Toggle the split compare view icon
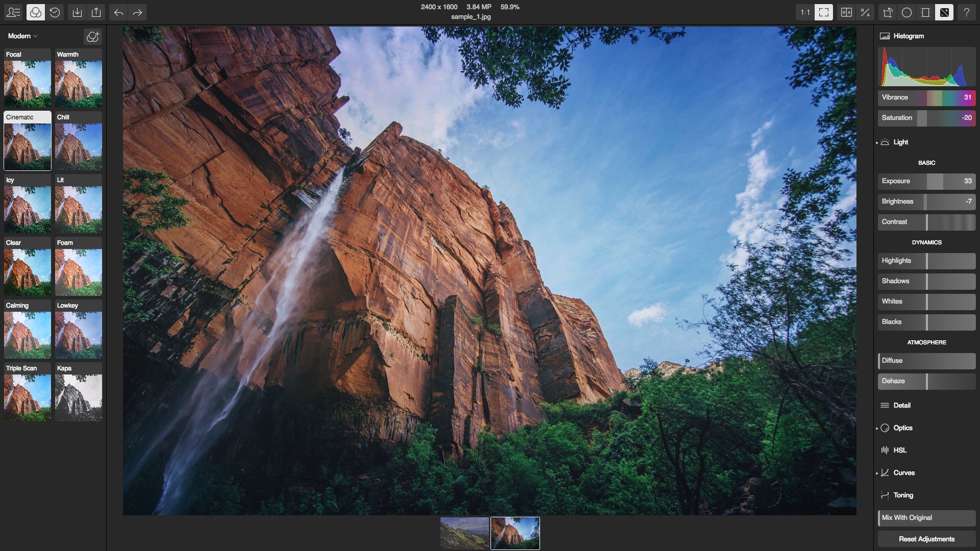980x551 pixels. (865, 12)
